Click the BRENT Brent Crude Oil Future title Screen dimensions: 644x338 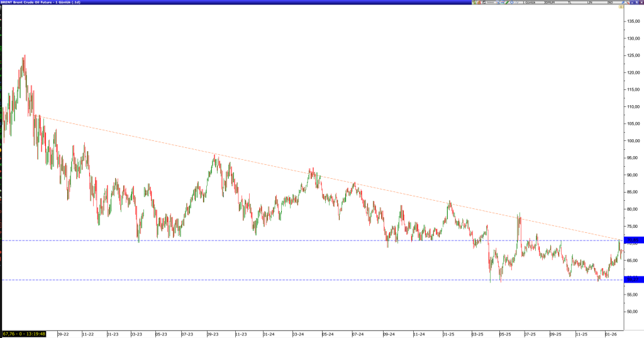(38, 3)
